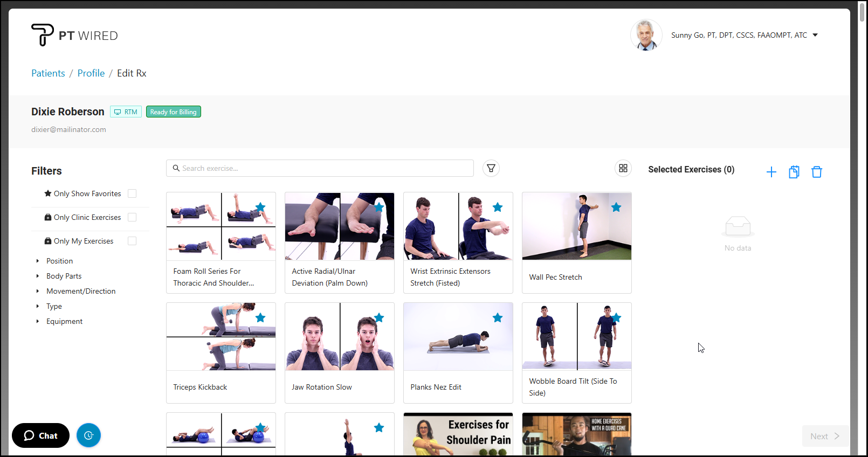Click the Next button
The image size is (868, 457).
(x=824, y=436)
